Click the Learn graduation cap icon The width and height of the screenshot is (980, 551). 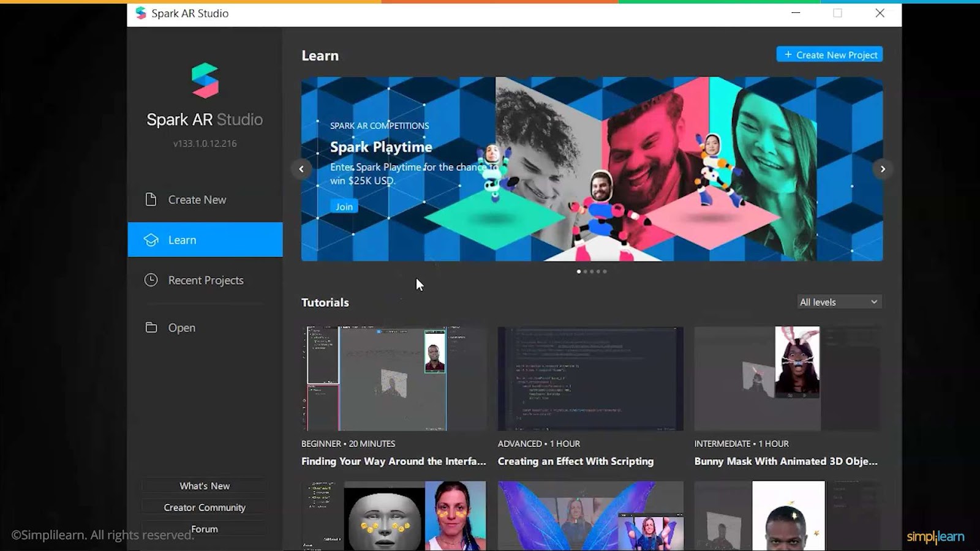coord(151,239)
